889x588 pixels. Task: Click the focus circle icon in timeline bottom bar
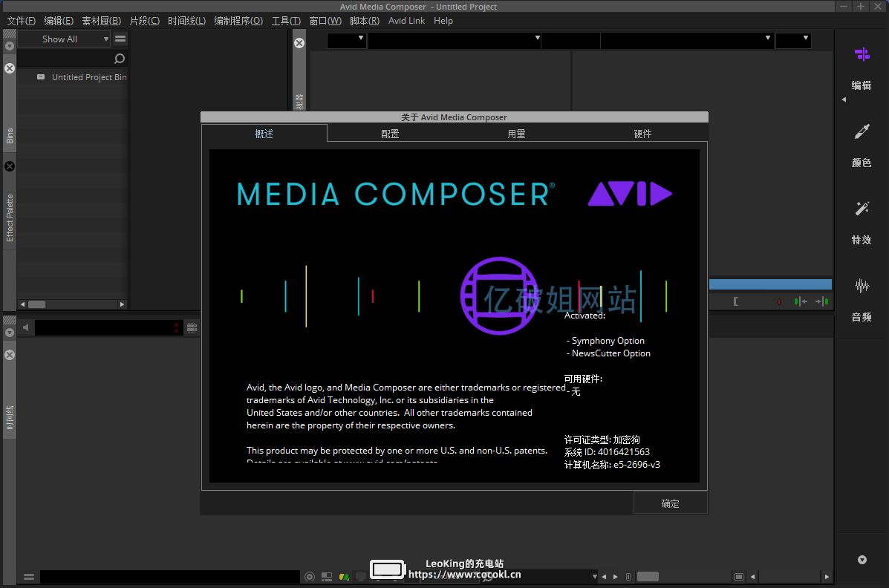point(310,577)
